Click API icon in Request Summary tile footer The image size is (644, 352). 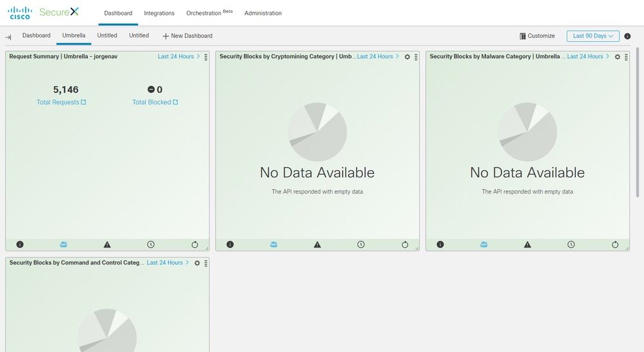pos(63,244)
